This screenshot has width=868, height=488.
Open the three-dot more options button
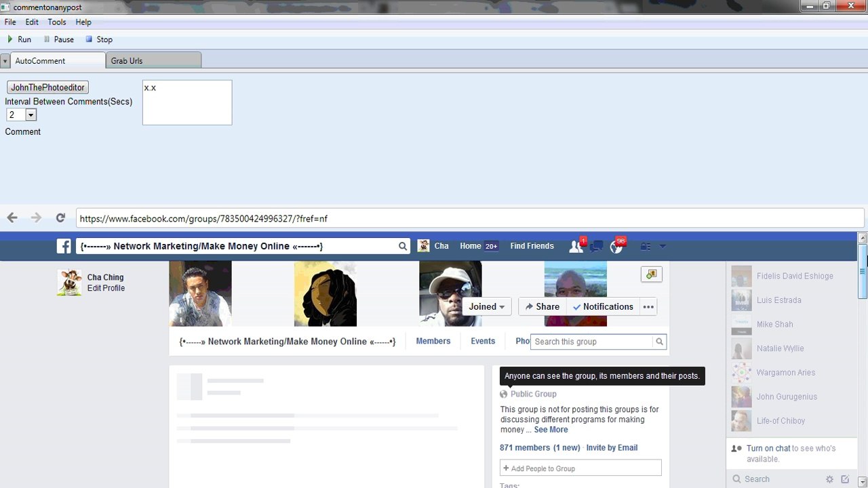[648, 306]
